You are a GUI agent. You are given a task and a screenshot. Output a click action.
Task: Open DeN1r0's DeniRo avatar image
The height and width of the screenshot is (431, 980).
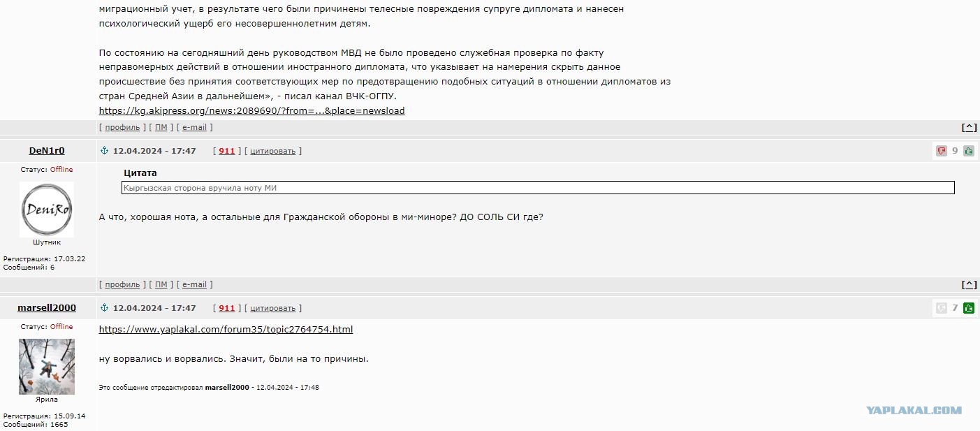point(47,210)
